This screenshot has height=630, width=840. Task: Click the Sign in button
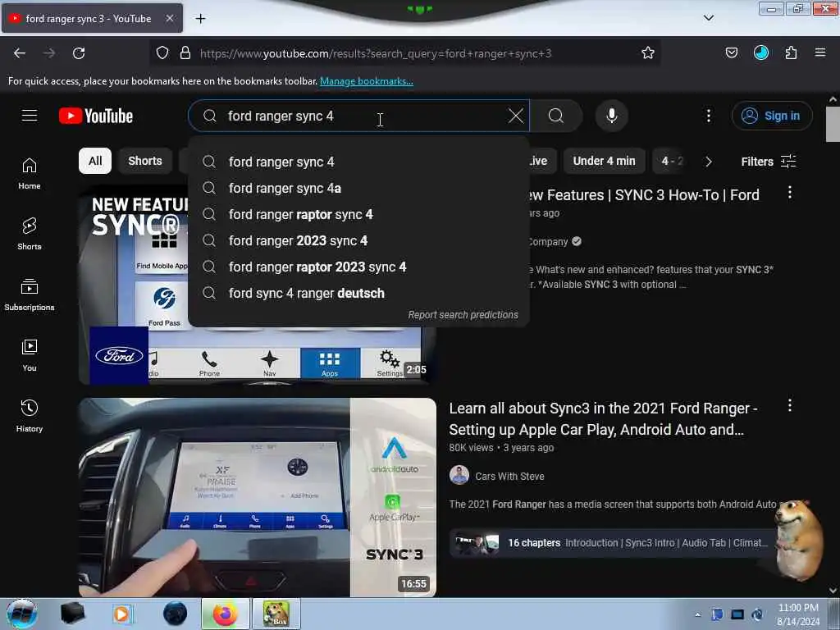(772, 116)
